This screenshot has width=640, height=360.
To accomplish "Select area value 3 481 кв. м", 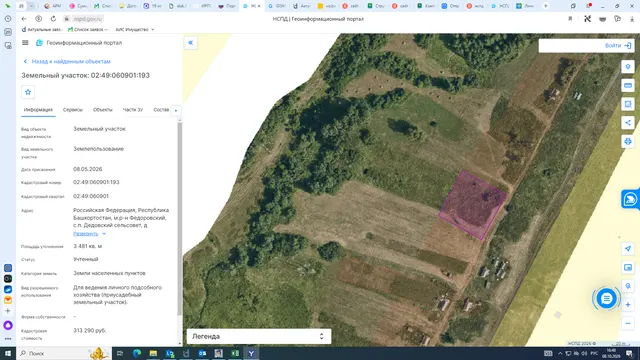I will coord(88,246).
